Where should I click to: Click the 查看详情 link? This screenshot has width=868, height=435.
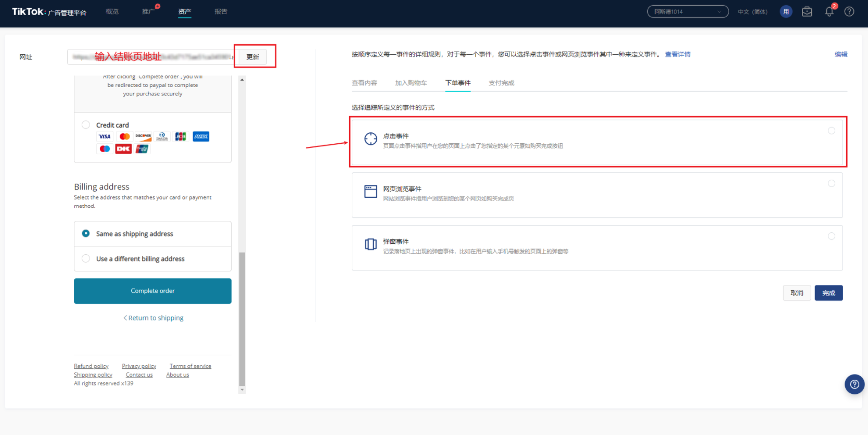pos(678,54)
